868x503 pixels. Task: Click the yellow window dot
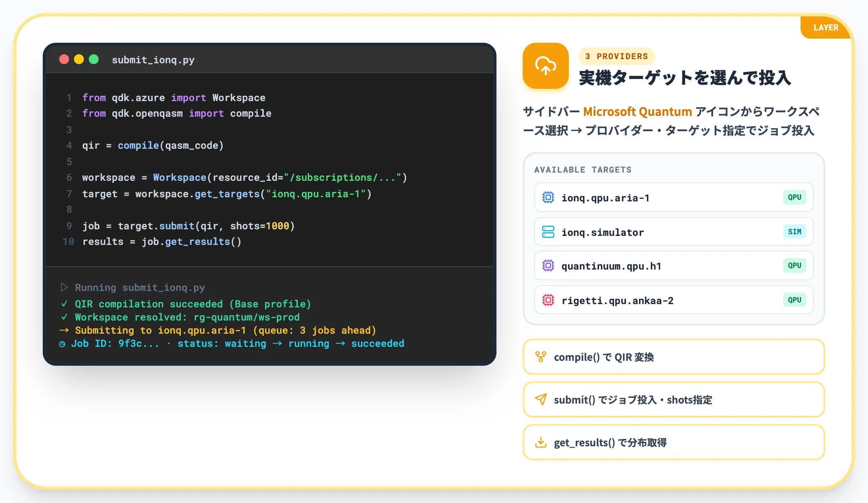pyautogui.click(x=79, y=59)
